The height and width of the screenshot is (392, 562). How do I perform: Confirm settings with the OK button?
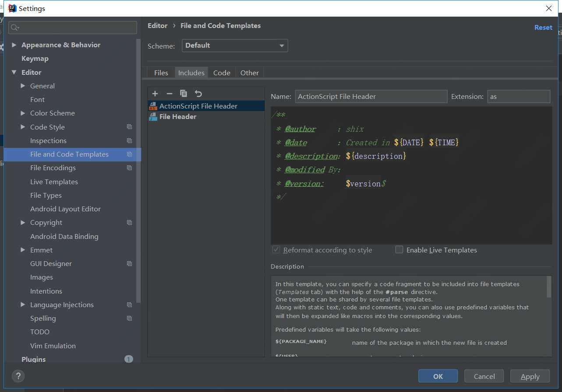point(438,376)
